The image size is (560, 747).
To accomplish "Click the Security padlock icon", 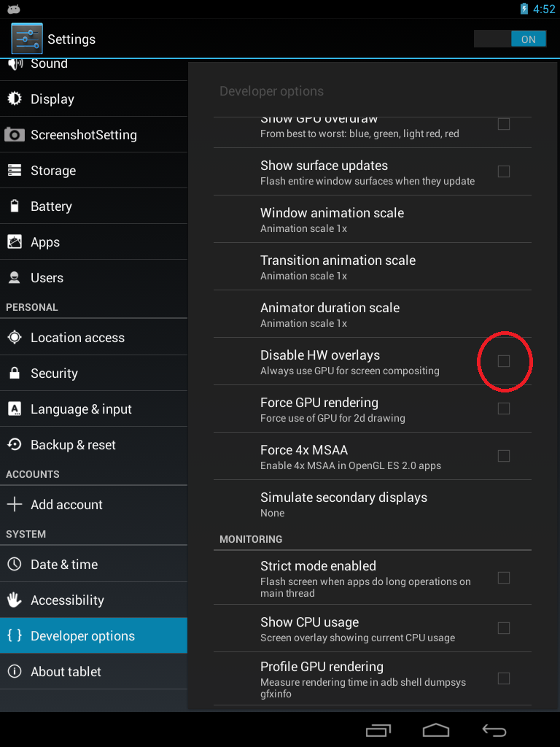I will click(15, 373).
